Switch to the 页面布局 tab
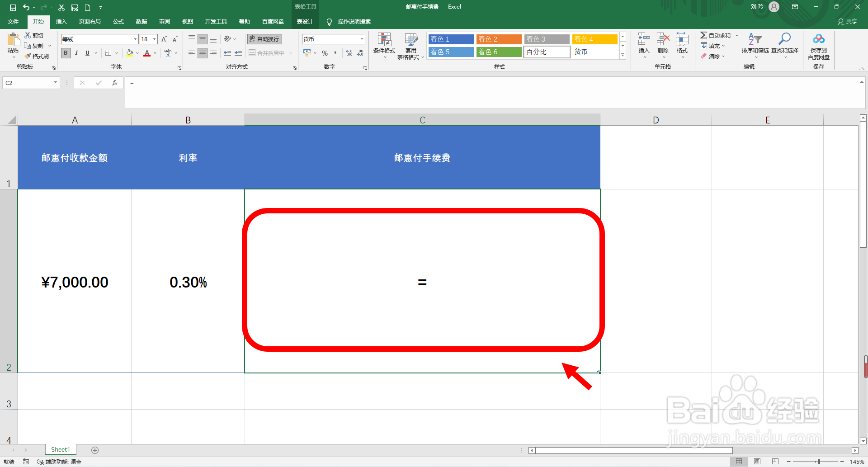 [90, 22]
